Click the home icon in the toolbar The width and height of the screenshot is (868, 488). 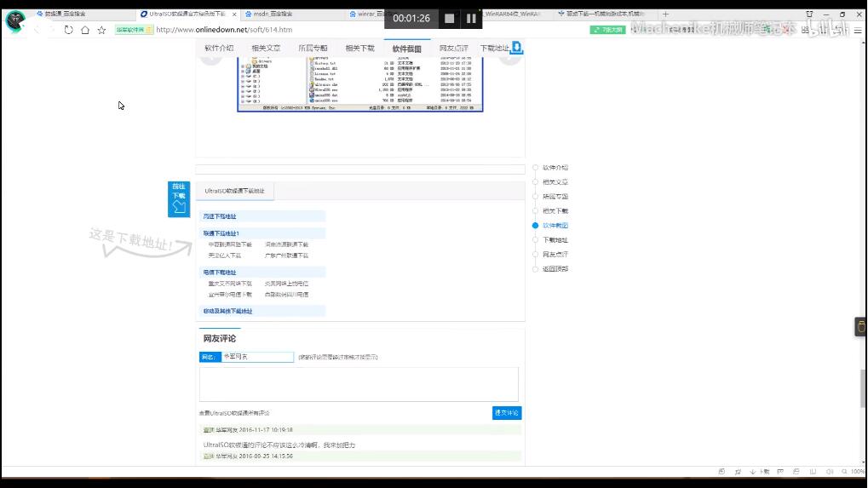click(85, 30)
